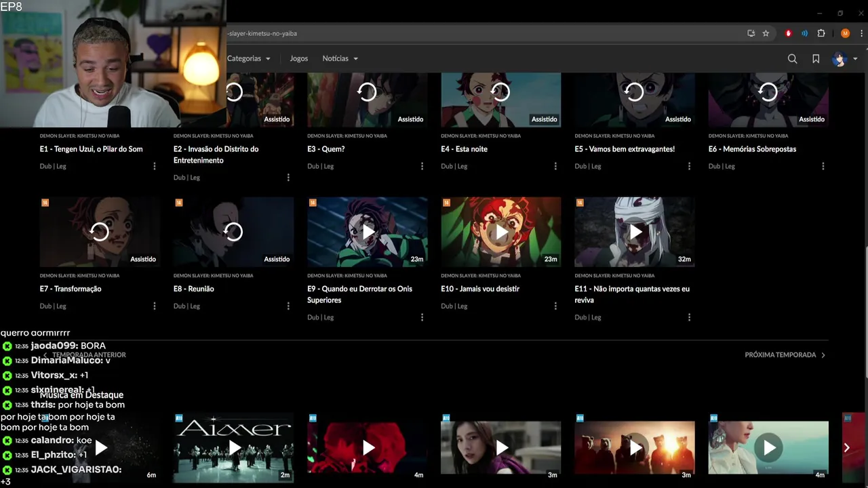
Task: Replay episode E8 - Reunião thumbnail
Action: click(x=233, y=232)
